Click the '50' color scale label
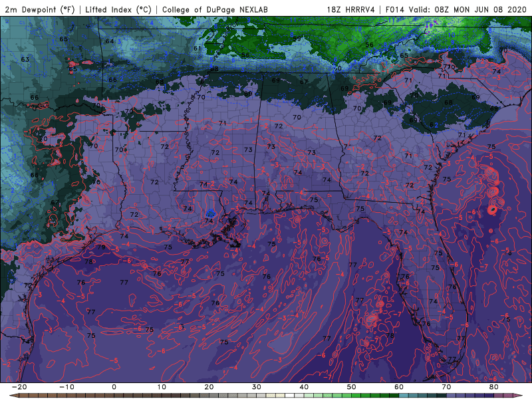Viewport: 532px width, 399px height. click(352, 387)
